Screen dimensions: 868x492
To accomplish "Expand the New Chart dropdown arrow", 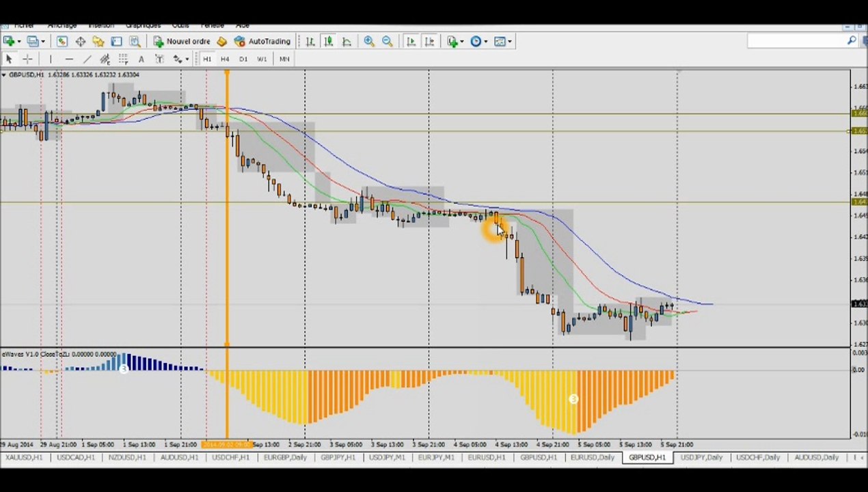I will coord(18,42).
